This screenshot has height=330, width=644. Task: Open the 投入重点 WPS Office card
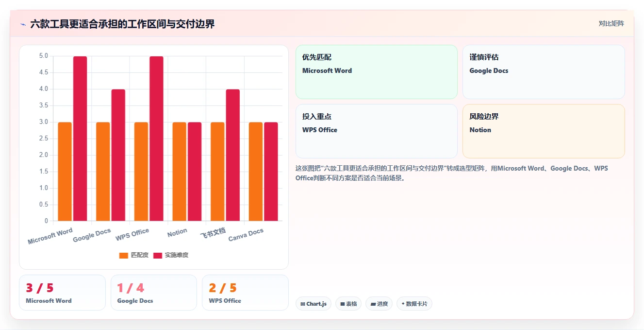(x=377, y=131)
